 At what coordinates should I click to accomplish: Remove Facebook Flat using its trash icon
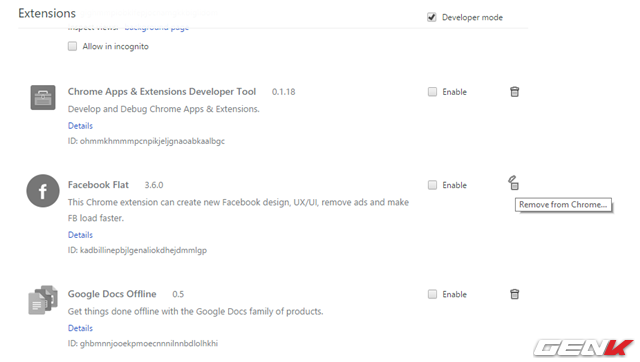tap(513, 183)
